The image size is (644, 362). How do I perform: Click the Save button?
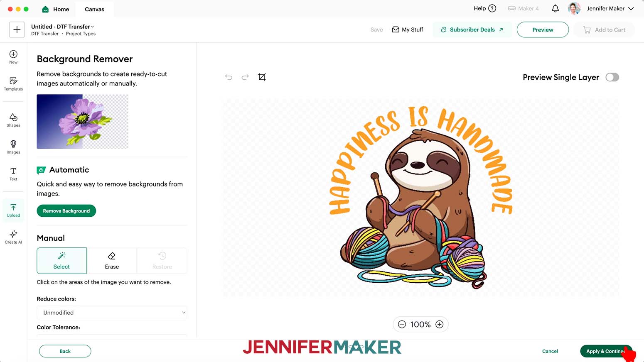(377, 29)
